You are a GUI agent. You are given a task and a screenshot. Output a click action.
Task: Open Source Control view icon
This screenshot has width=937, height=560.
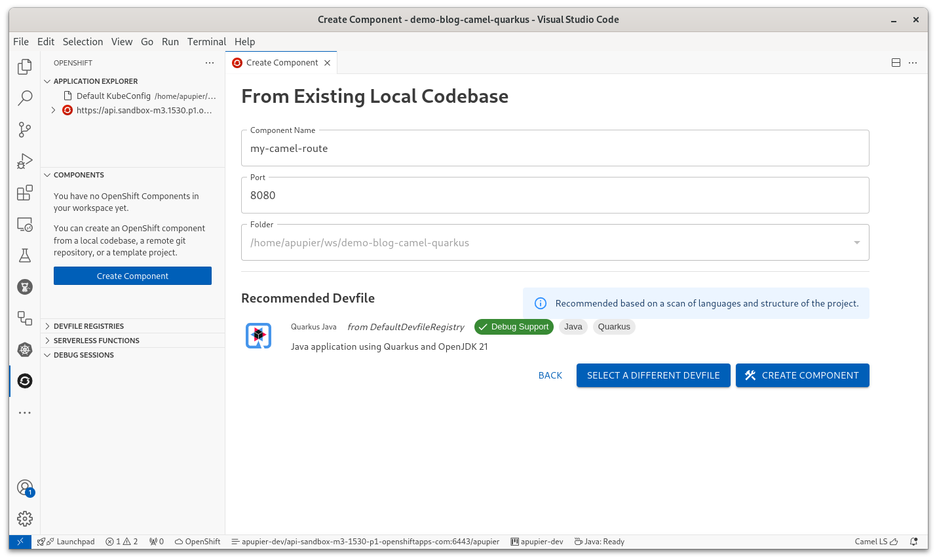[25, 130]
